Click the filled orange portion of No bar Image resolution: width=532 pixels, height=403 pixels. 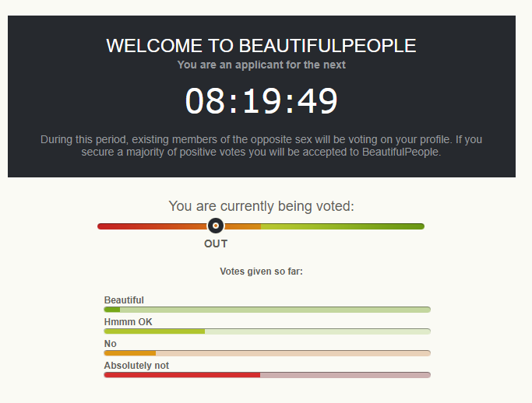pos(130,353)
